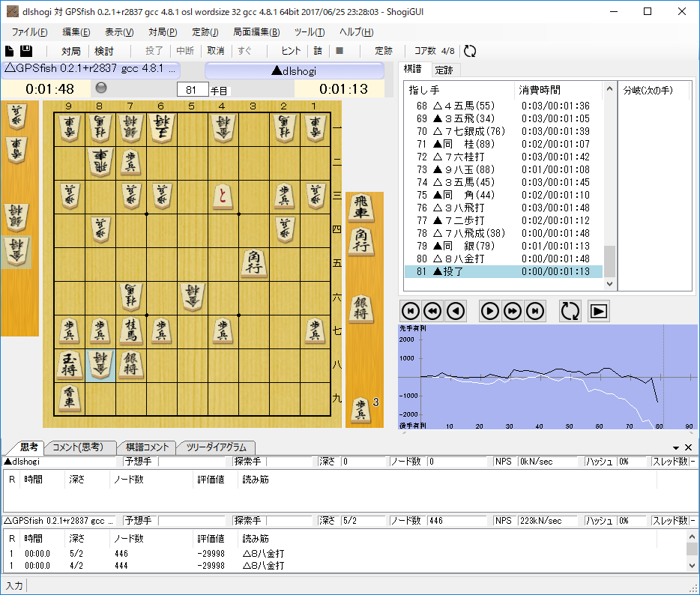
Task: Switch to the ツリーダイアグラム tab
Action: (x=216, y=447)
